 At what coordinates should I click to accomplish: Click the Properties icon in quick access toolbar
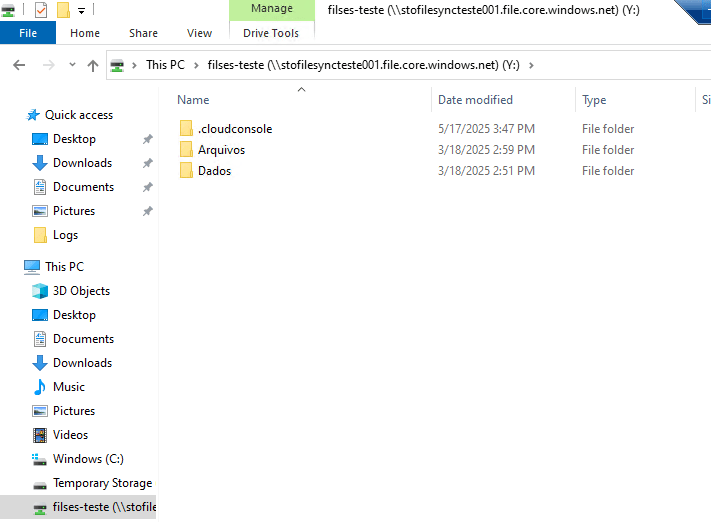click(x=41, y=11)
